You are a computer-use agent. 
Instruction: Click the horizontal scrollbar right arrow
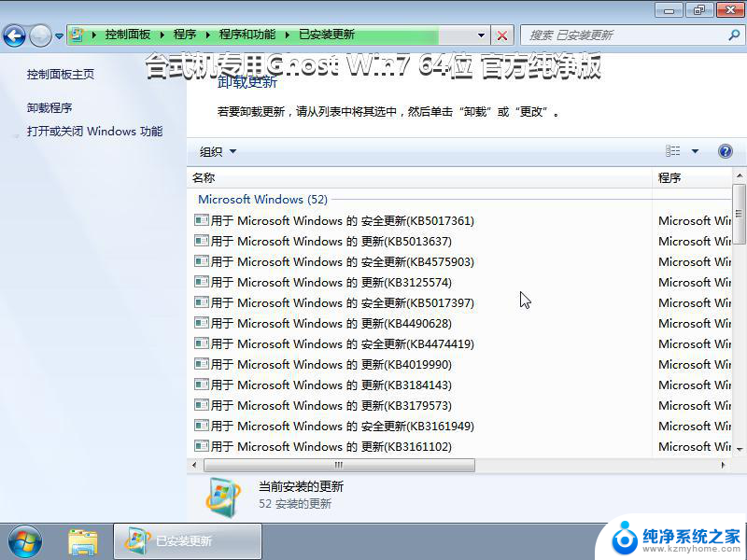click(x=723, y=465)
